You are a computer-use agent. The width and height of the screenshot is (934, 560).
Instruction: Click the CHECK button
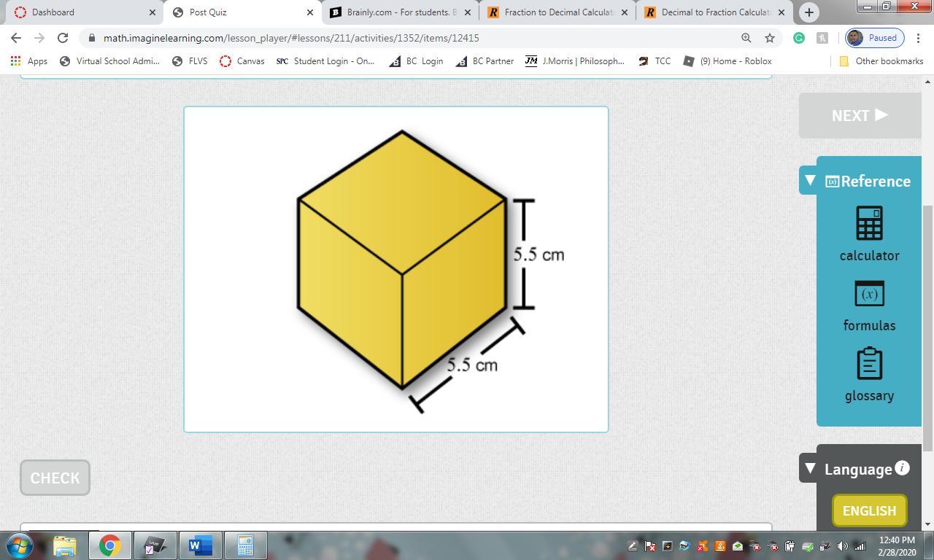pos(55,478)
